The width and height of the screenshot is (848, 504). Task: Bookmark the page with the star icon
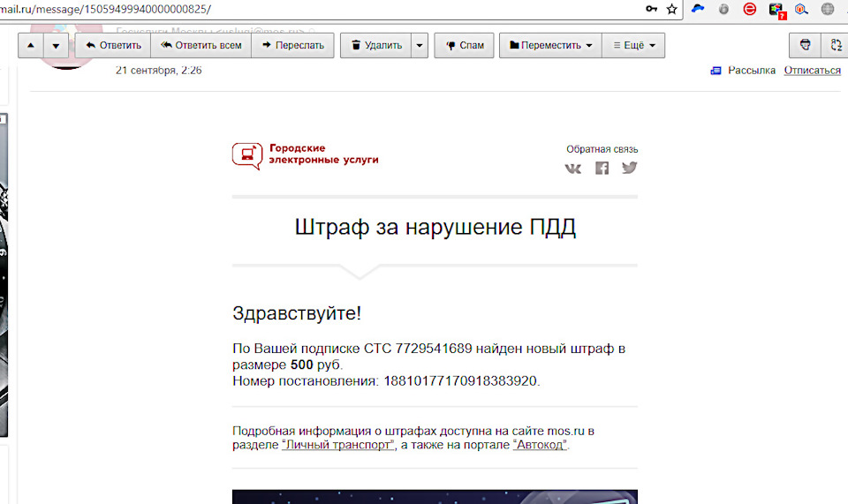672,9
